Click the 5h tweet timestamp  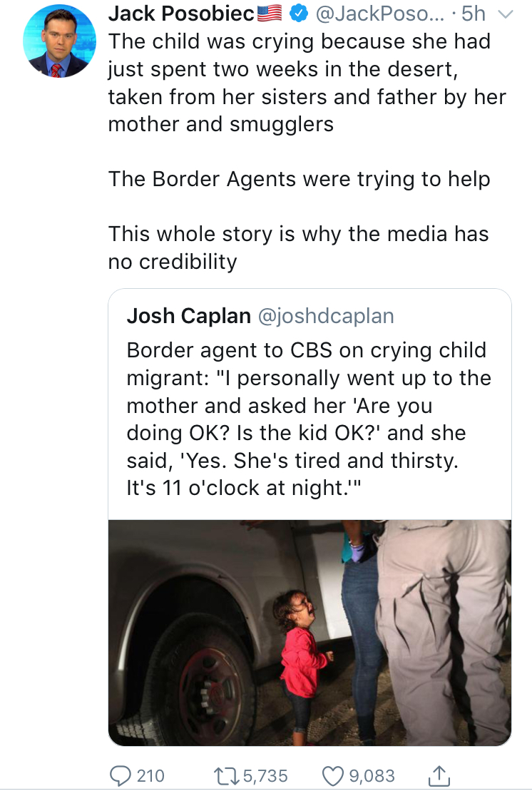click(474, 14)
